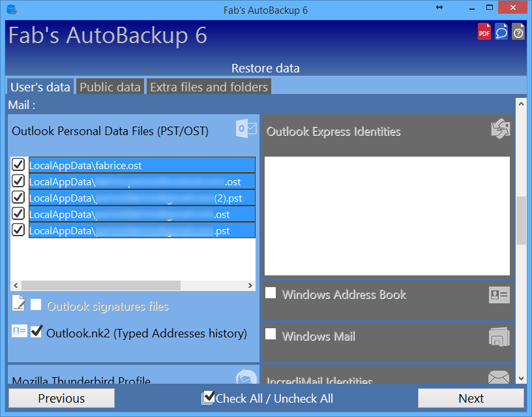Click the Windows Mail folder icon
Screen dimensions: 532x417
point(499,337)
